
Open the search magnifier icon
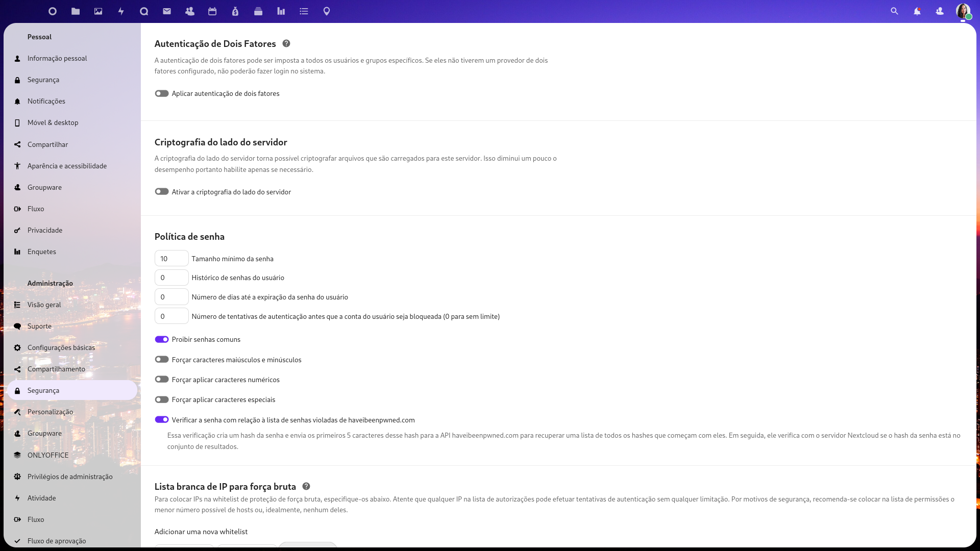pyautogui.click(x=894, y=11)
